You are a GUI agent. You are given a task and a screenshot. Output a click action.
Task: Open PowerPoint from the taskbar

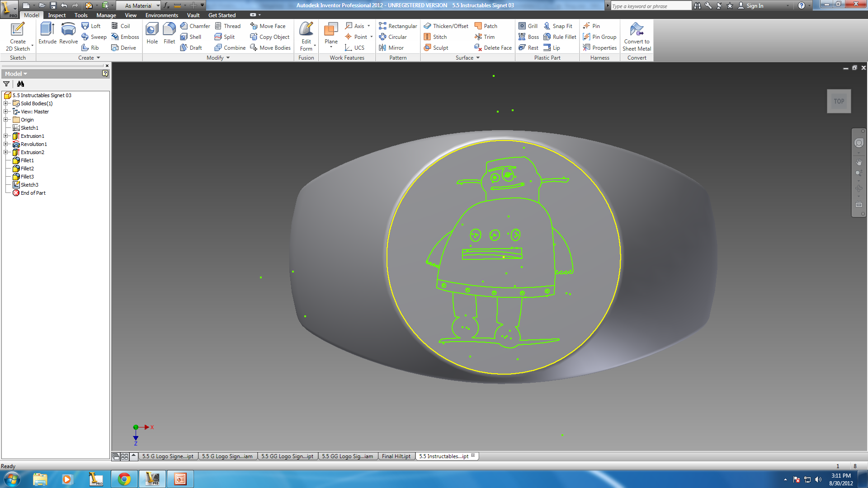[x=180, y=479]
